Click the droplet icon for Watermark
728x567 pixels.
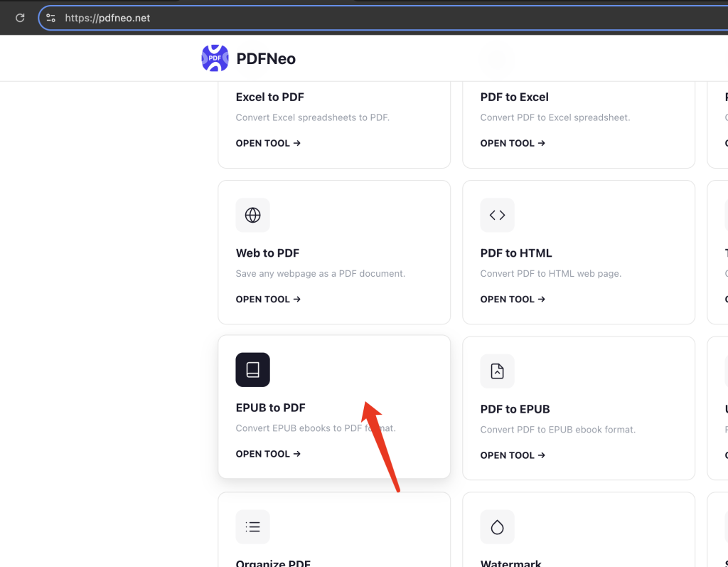click(x=497, y=527)
